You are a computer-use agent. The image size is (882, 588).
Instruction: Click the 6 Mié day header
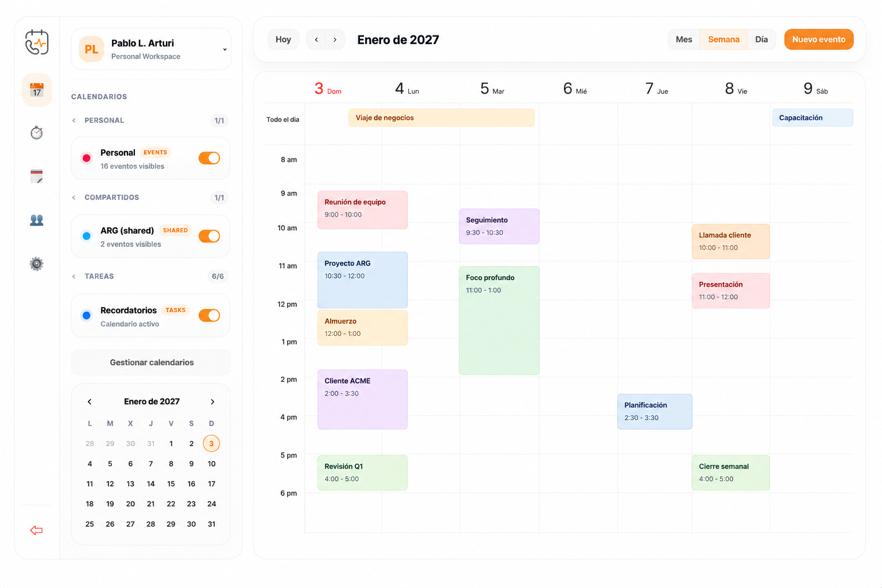[575, 88]
